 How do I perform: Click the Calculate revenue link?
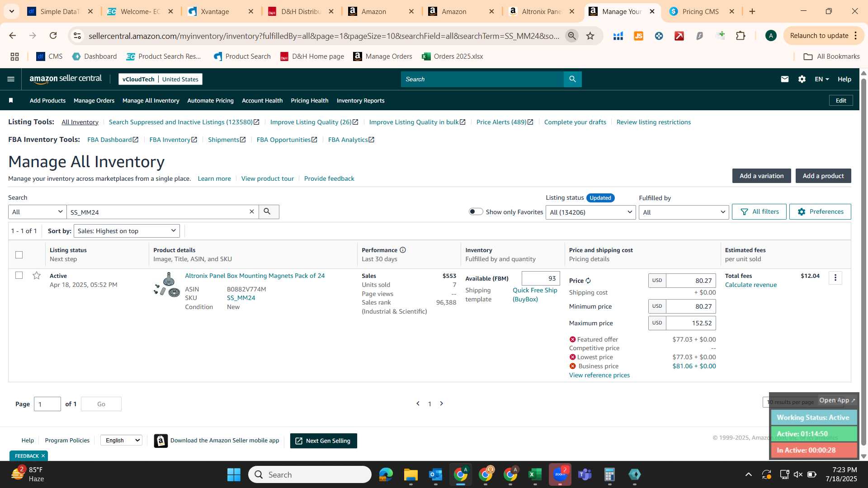pyautogui.click(x=750, y=285)
